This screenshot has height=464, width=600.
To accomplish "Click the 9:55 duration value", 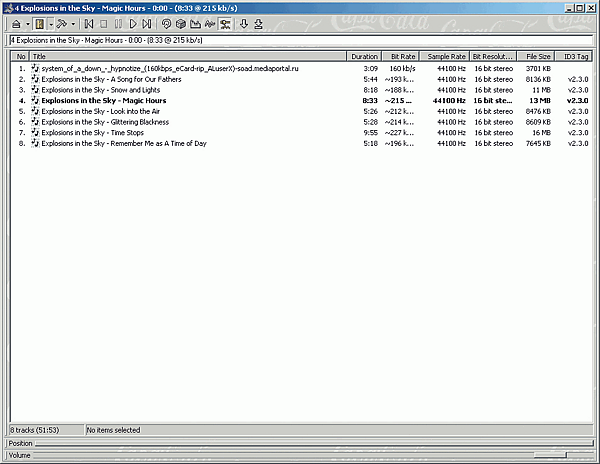I will [370, 133].
